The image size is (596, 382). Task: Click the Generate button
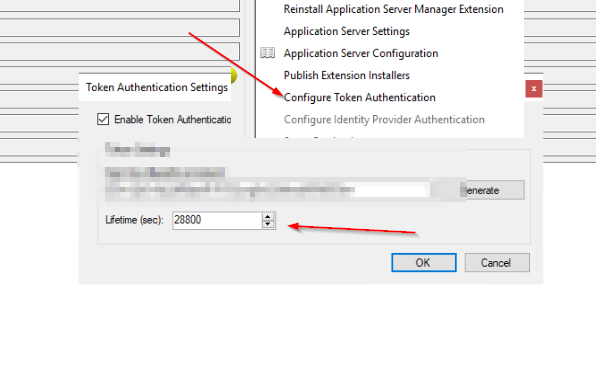click(492, 190)
